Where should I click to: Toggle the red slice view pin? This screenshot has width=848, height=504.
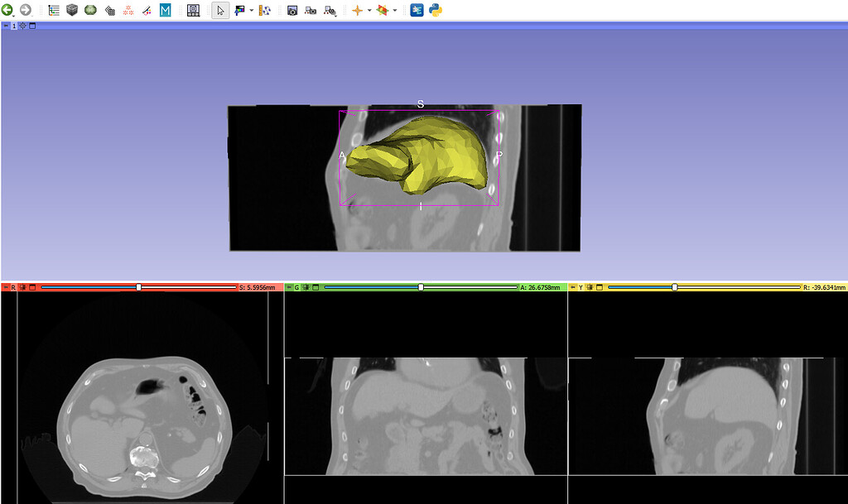point(5,287)
